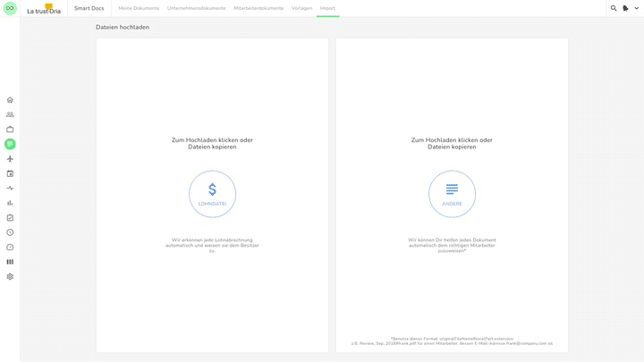Screen dimensions: 644x362
Task: Open the Unternehmensdokumente tab
Action: pos(196,8)
